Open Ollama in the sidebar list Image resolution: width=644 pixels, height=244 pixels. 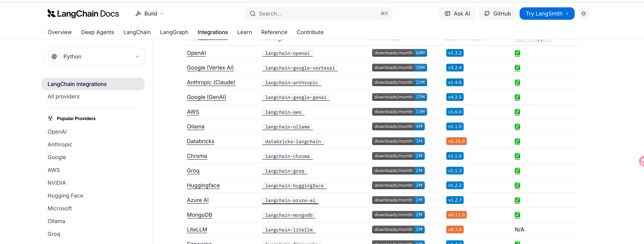point(56,221)
